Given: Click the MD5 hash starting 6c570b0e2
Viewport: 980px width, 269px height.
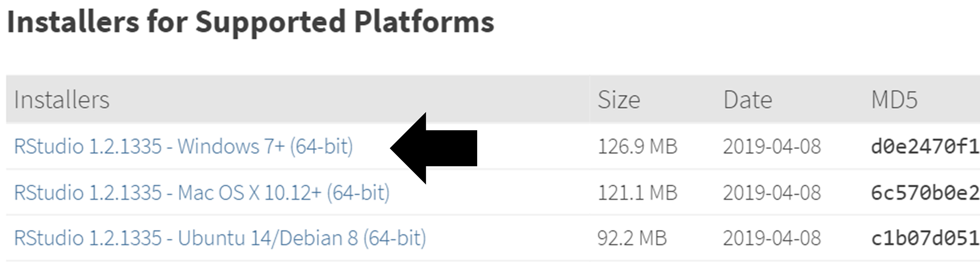Looking at the screenshot, I should click(x=925, y=193).
